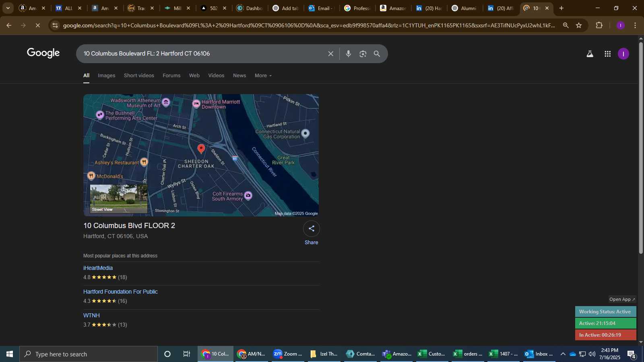This screenshot has height=362, width=644.
Task: Select Ashley's Restaurant map marker
Action: [144, 162]
